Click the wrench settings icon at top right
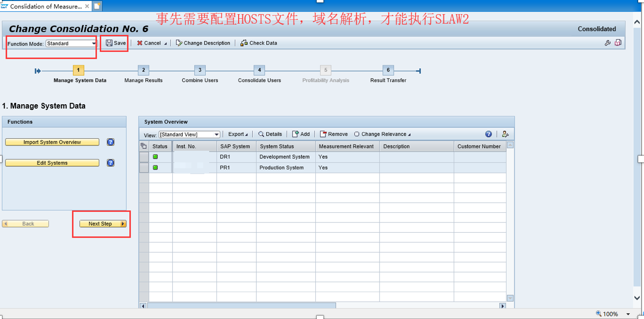644x319 pixels. 608,43
